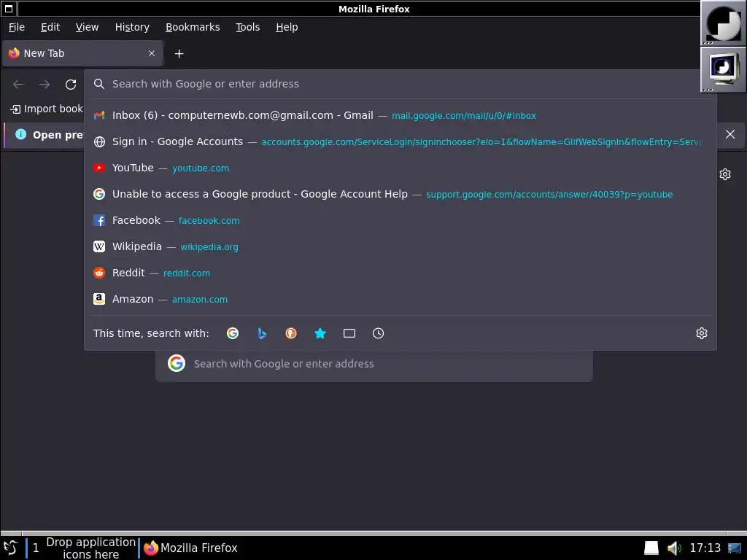Open accounts.google.com ServiceLogin link

pos(481,142)
